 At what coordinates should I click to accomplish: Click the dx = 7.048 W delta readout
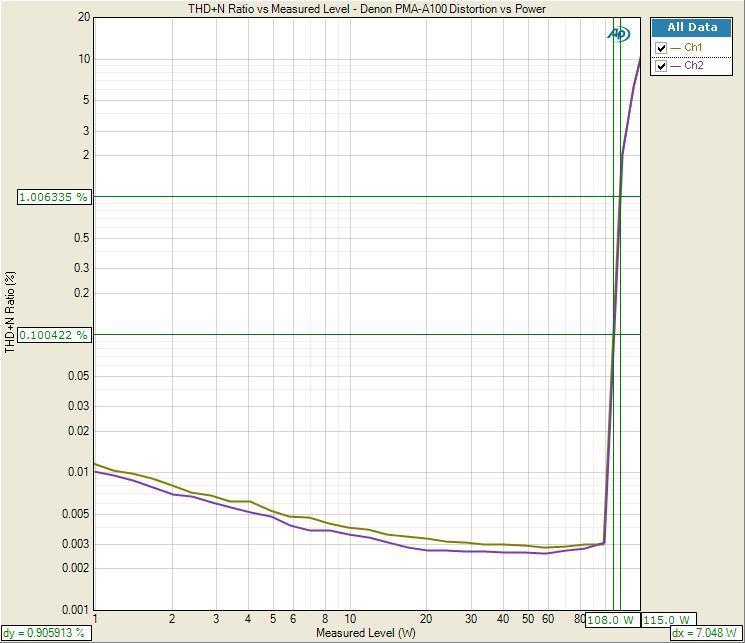707,633
